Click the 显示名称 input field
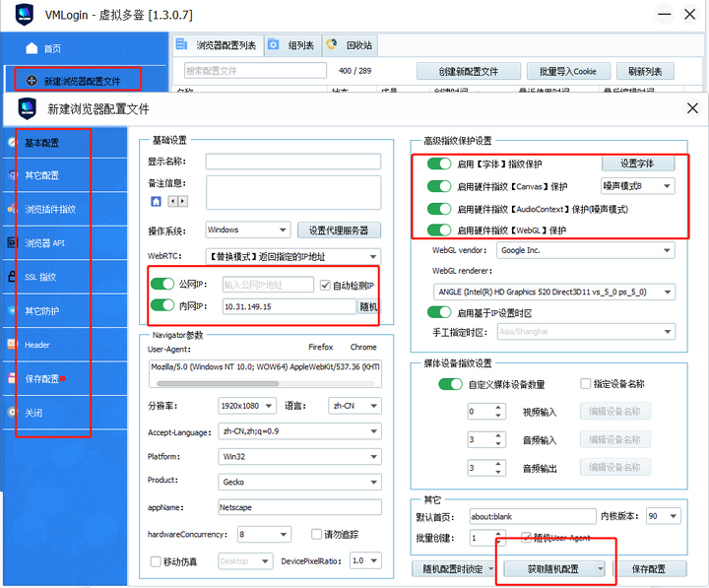Viewport: 709px width, 588px height. pos(293,162)
